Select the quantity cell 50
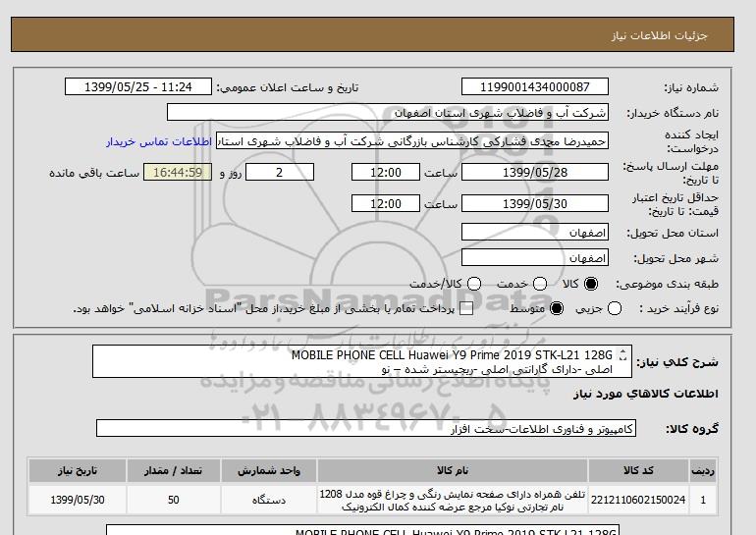Image resolution: width=756 pixels, height=535 pixels. coord(174,500)
